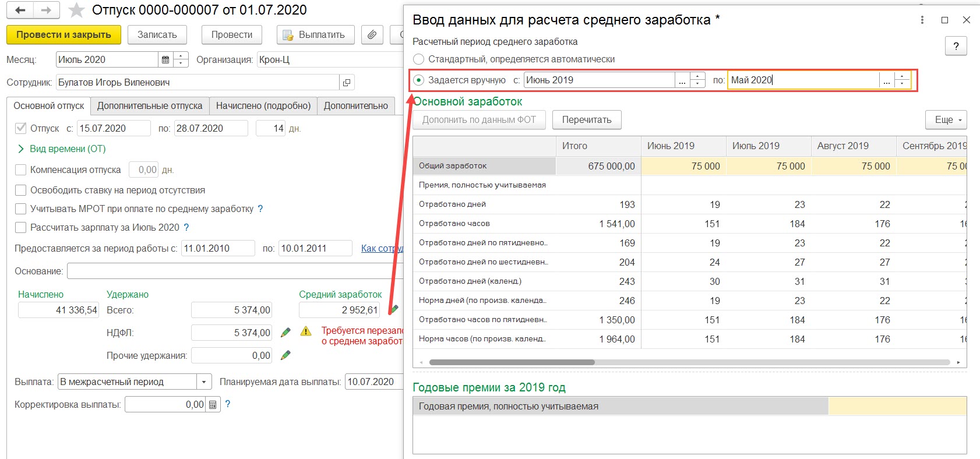The width and height of the screenshot is (980, 459).
Task: Enable the Компенсация отпуска checkbox
Action: 21,170
